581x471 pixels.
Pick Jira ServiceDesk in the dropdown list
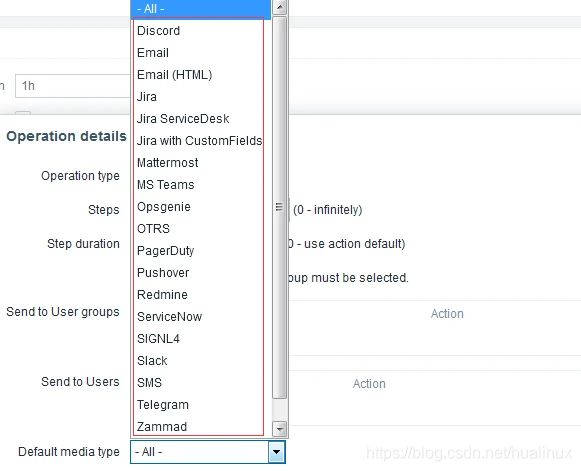(x=183, y=119)
